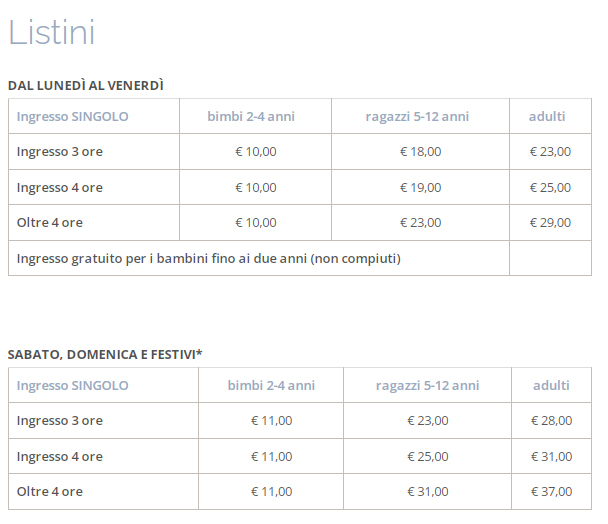Select weekday adult € 25,00 for Ingresso 4 ore

[x=550, y=187]
